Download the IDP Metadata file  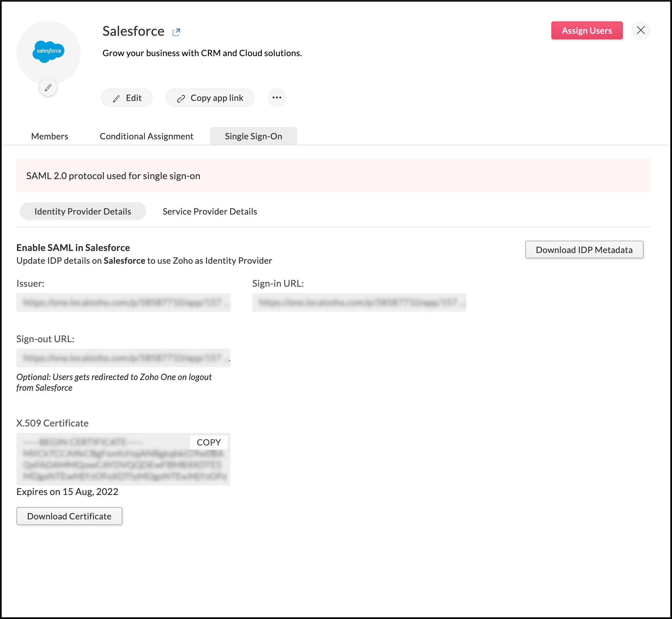click(x=584, y=250)
